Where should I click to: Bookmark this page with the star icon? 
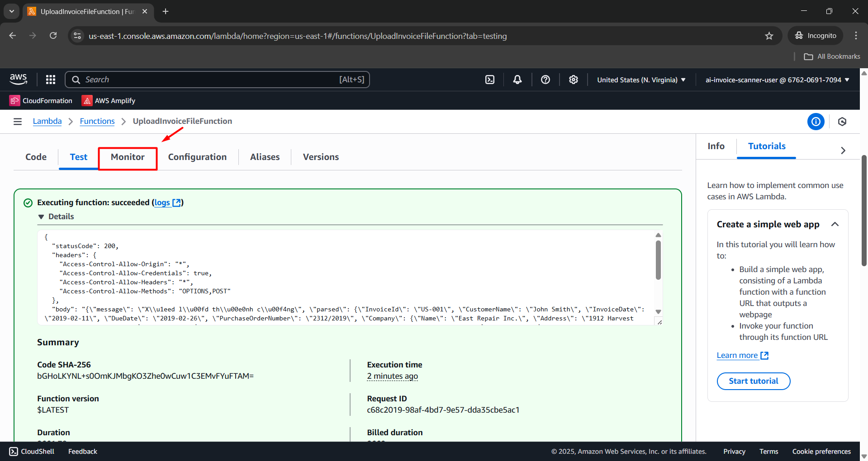click(x=769, y=36)
